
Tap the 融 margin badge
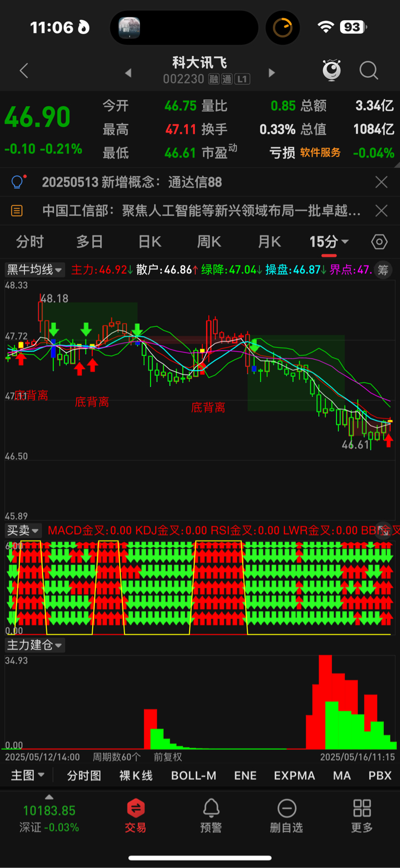214,79
